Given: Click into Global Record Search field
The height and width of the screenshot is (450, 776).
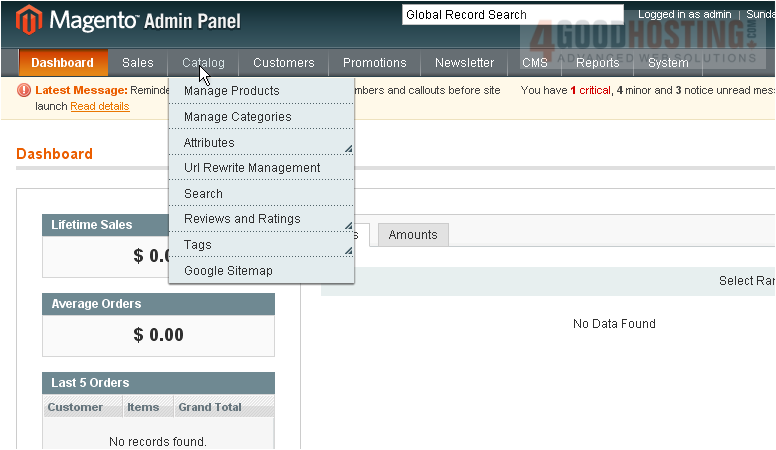Looking at the screenshot, I should click(512, 15).
